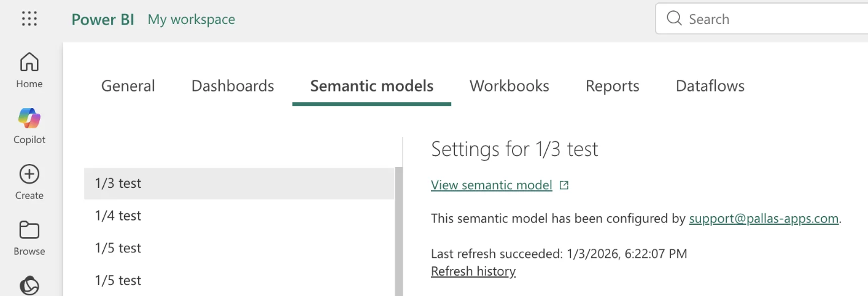Open My workspace from header
868x296 pixels.
click(x=192, y=20)
